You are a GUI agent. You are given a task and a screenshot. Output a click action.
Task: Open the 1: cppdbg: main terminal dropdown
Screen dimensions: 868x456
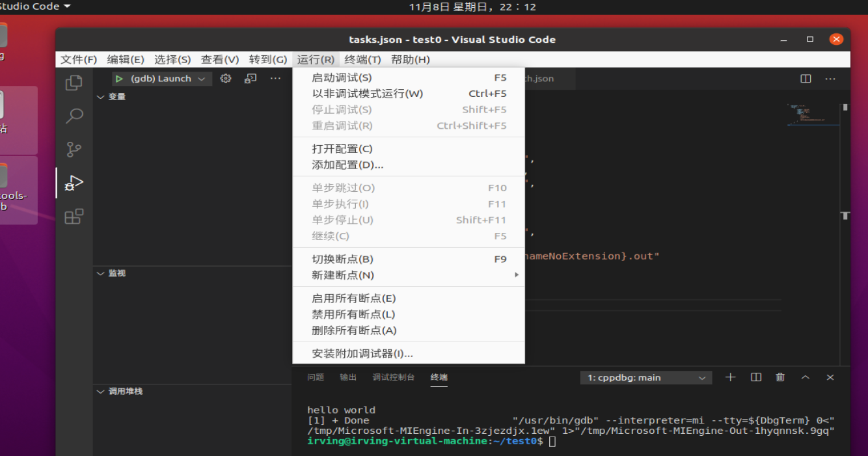[646, 378]
